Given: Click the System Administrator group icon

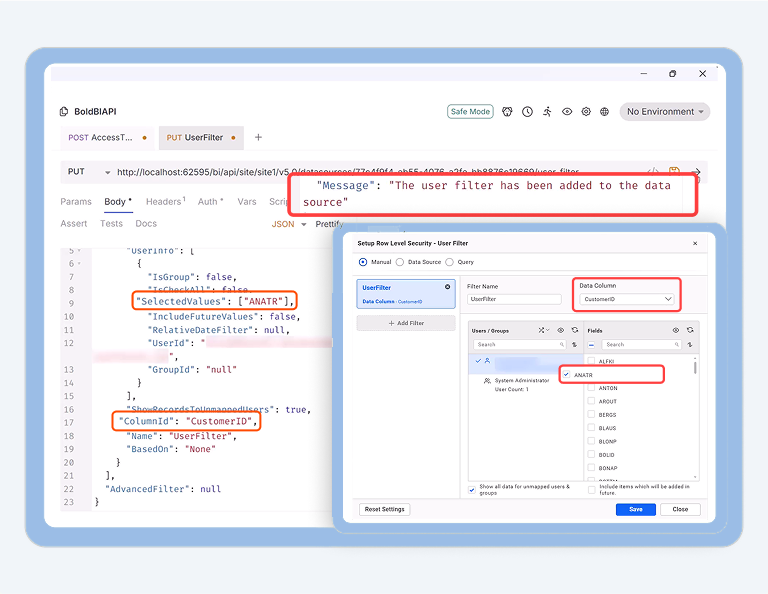Looking at the screenshot, I should pos(487,380).
